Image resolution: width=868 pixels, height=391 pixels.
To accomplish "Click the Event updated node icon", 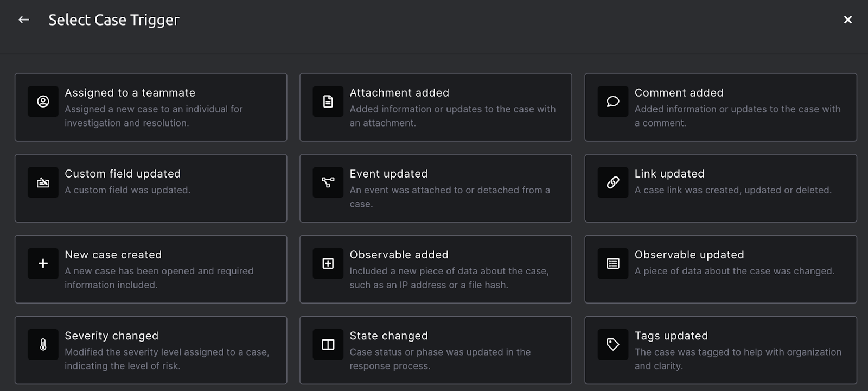I will (328, 182).
